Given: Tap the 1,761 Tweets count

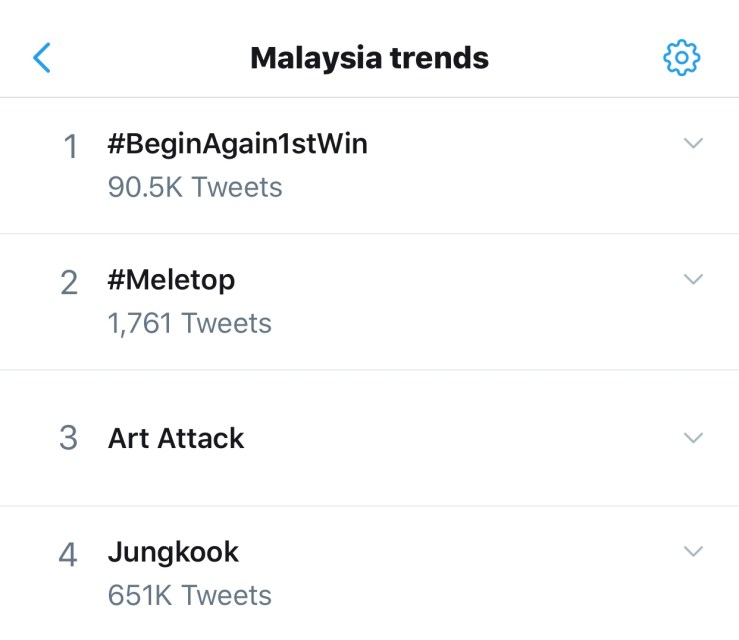Looking at the screenshot, I should click(189, 323).
